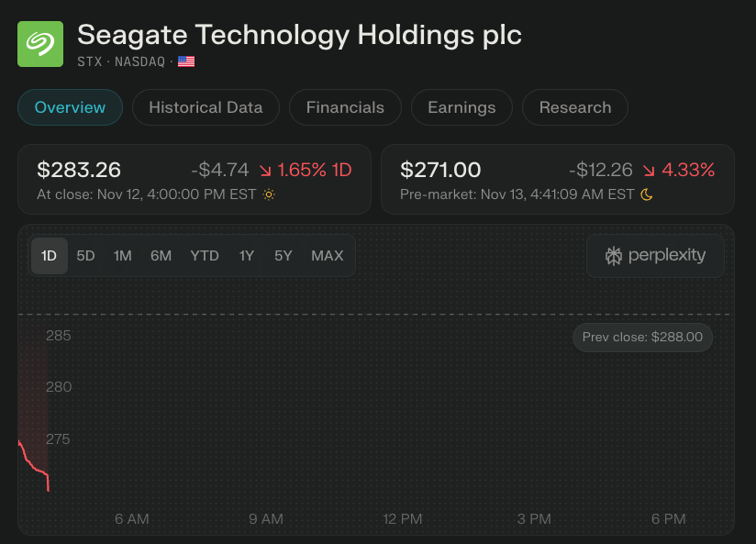Click the Prev close $288.00 label
756x544 pixels.
click(642, 338)
